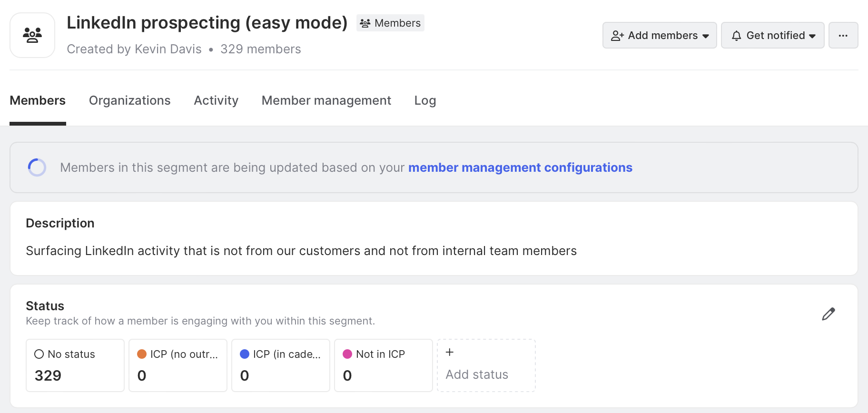
Task: Open the Log tab
Action: (x=425, y=100)
